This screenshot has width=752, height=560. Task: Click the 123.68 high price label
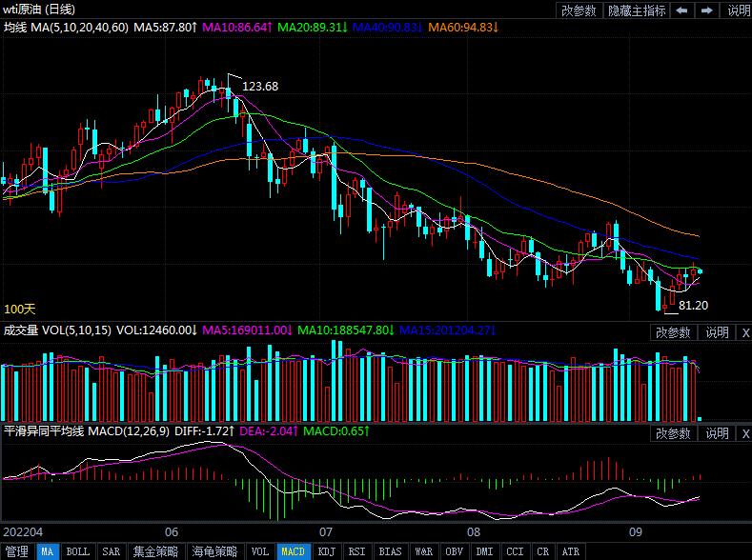tap(260, 87)
